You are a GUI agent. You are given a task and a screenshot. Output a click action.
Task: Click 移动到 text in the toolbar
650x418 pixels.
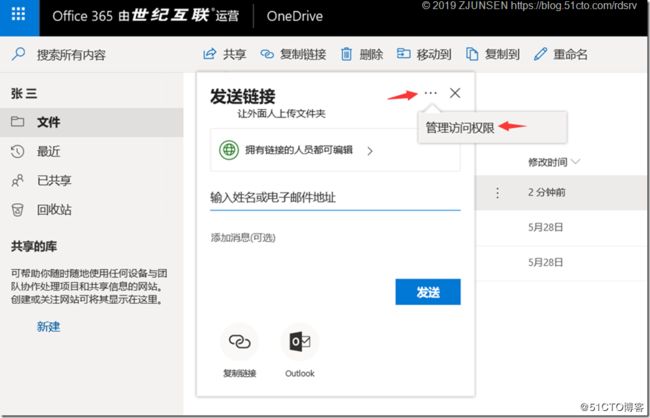434,54
